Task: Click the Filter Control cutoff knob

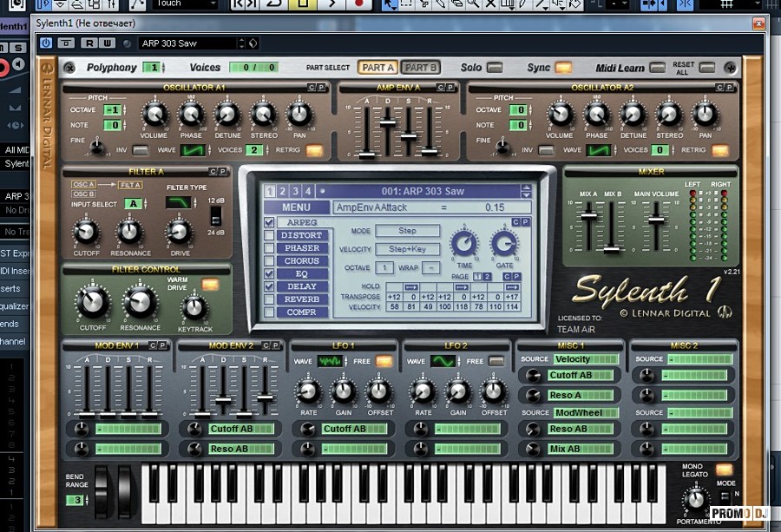Action: click(91, 303)
